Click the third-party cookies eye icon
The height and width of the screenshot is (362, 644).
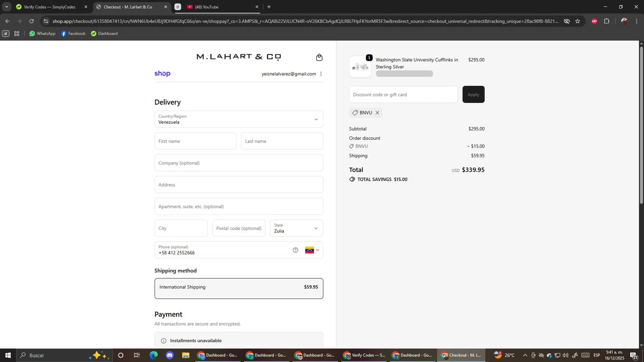point(566,21)
